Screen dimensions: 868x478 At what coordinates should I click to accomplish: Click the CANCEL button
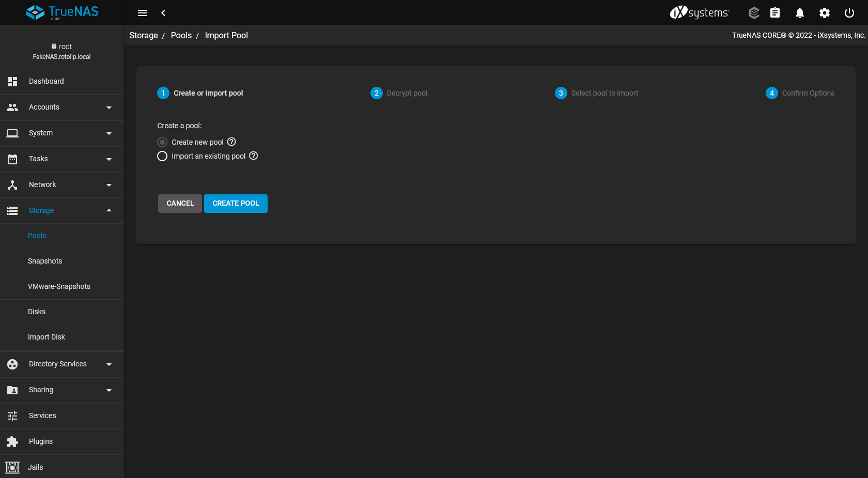[x=179, y=203]
